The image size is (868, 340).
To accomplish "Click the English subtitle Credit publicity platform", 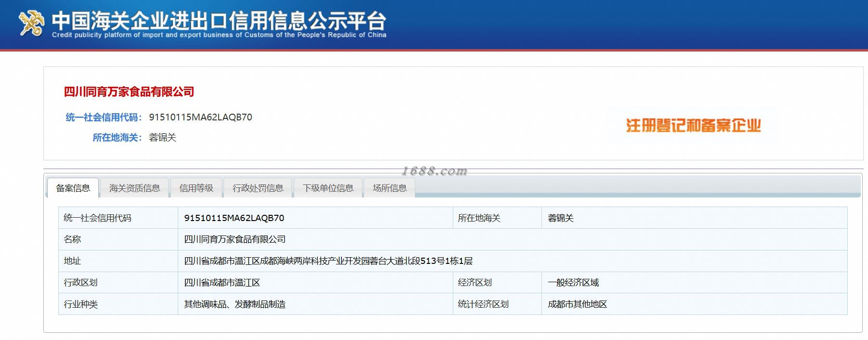I will [x=219, y=35].
